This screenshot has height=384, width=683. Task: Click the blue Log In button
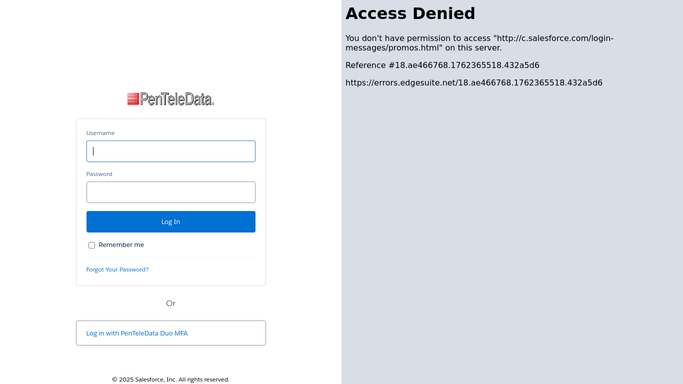(x=171, y=222)
